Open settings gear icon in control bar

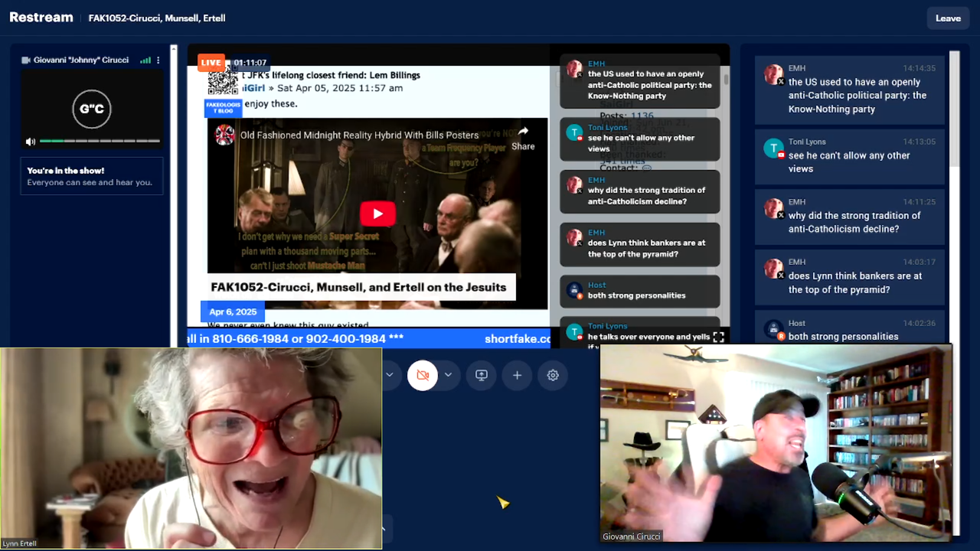pos(553,375)
